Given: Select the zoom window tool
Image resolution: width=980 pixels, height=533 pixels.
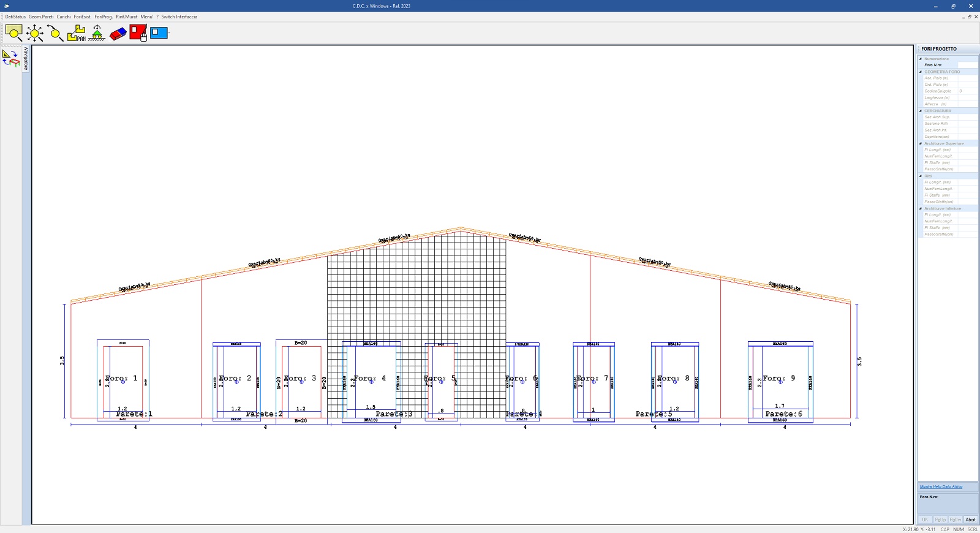Looking at the screenshot, I should click(x=13, y=32).
